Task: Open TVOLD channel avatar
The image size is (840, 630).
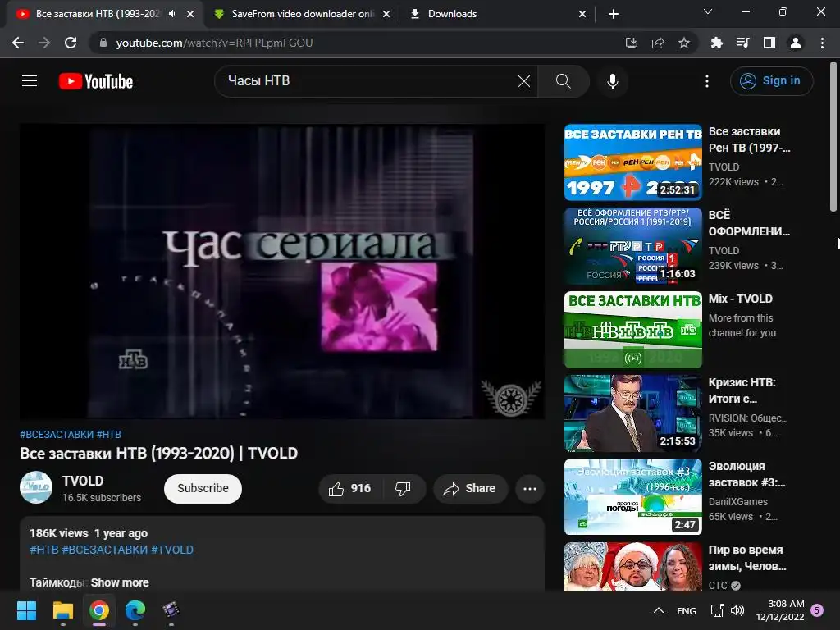Action: [36, 487]
